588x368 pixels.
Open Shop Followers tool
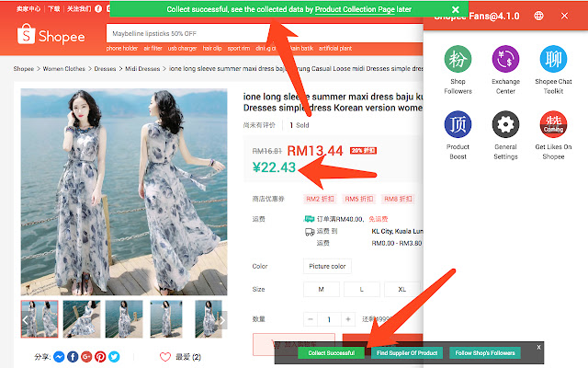(x=458, y=70)
